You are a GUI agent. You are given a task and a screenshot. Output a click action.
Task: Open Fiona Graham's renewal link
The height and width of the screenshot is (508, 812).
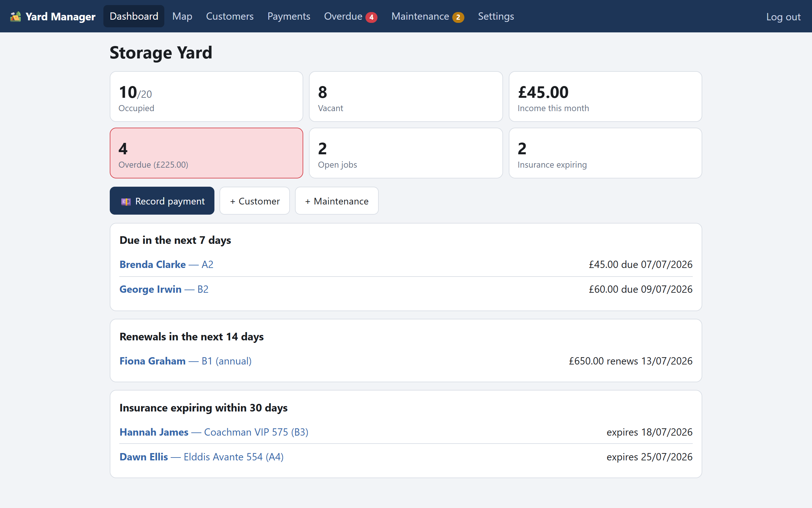[x=186, y=361]
